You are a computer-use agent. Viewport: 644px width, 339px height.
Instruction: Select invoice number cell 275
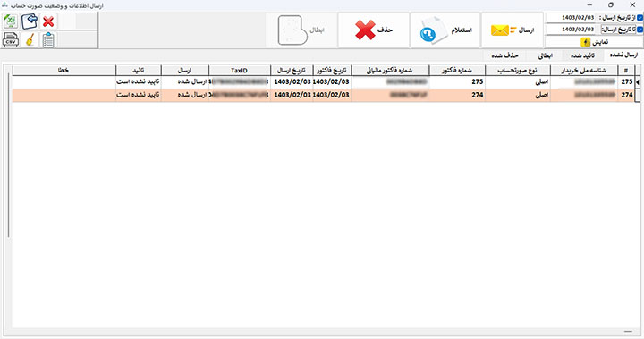point(457,81)
